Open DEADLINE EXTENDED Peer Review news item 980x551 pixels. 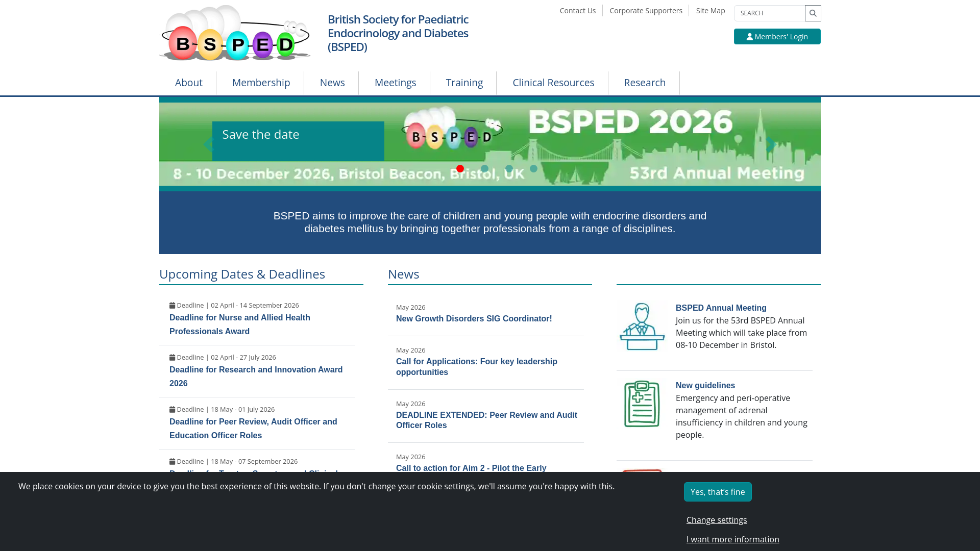coord(486,420)
